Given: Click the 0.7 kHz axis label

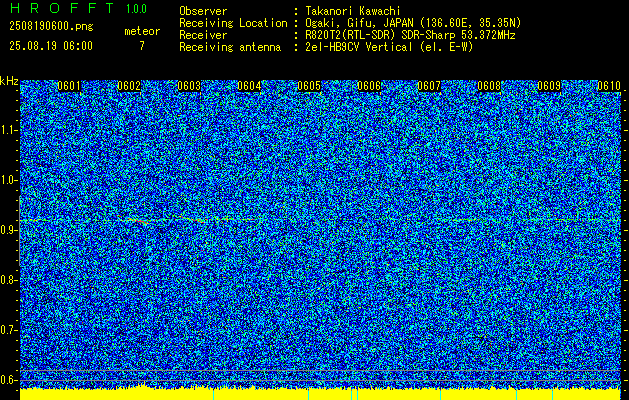Looking at the screenshot, I should pos(8,330).
